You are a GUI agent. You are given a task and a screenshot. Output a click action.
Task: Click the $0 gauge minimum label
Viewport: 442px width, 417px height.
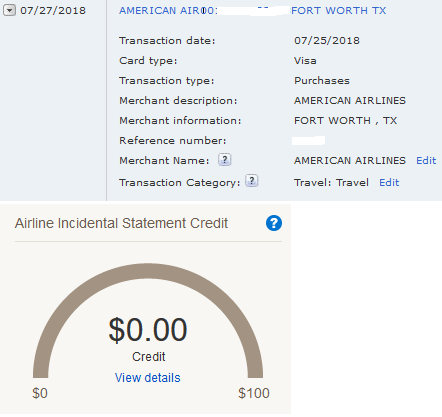40,393
